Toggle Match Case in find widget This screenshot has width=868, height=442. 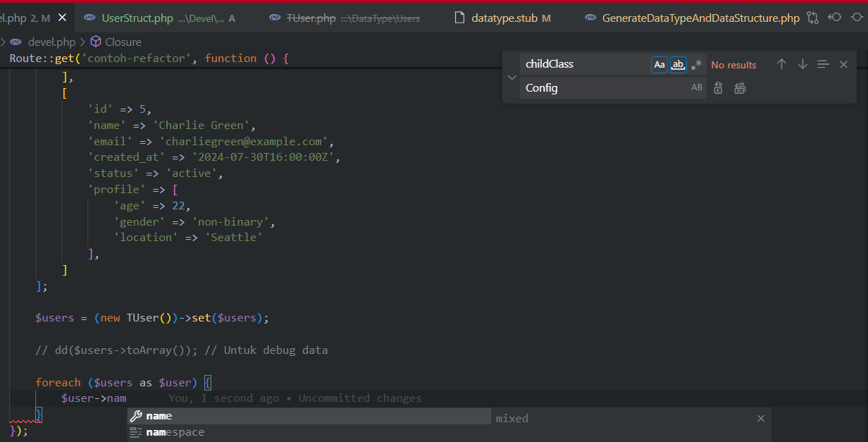pos(659,65)
